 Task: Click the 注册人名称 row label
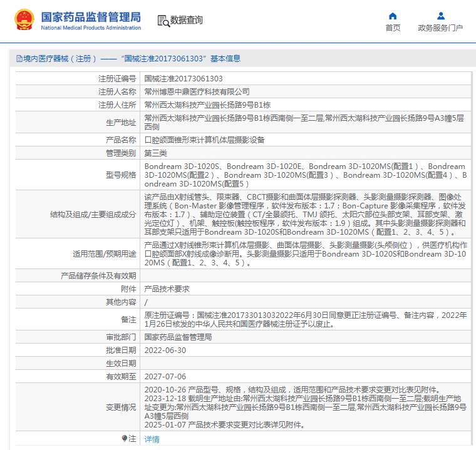pos(117,92)
